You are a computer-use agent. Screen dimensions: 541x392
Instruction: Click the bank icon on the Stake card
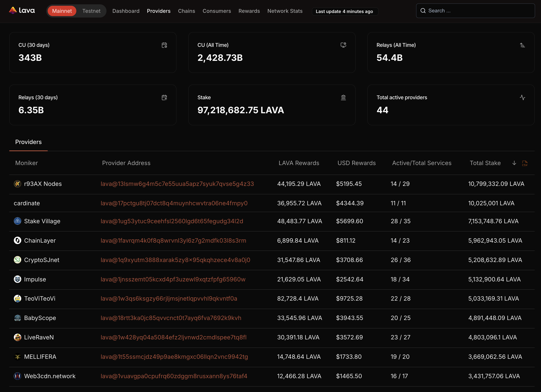343,97
